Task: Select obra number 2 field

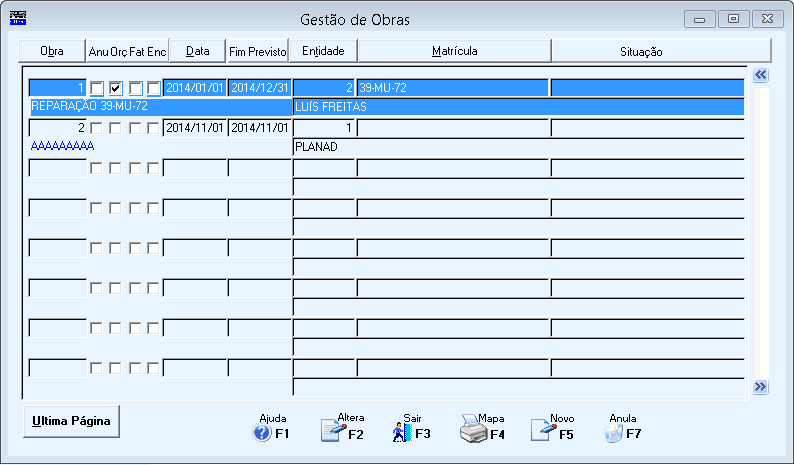Action: [x=57, y=128]
